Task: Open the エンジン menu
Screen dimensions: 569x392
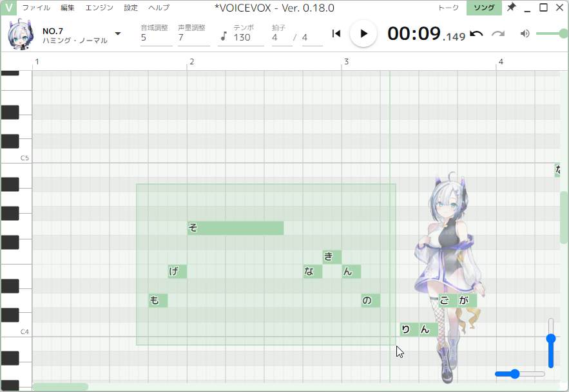Action: [x=99, y=8]
